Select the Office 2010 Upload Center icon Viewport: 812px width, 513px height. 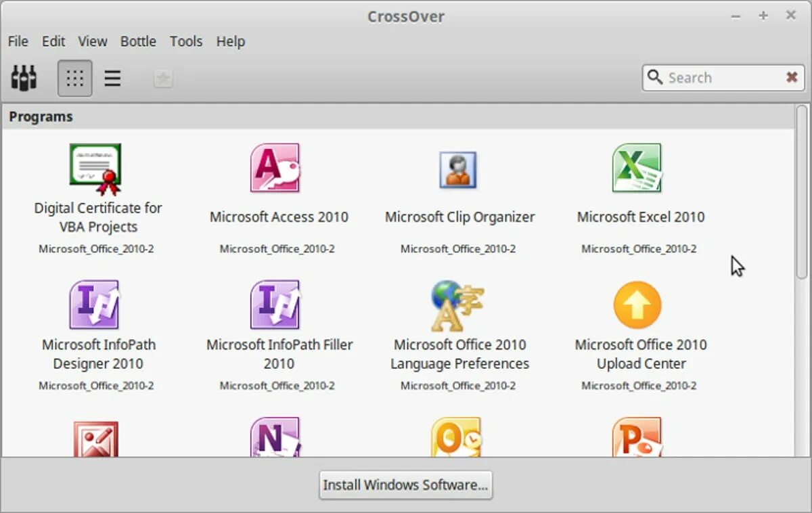(x=637, y=305)
